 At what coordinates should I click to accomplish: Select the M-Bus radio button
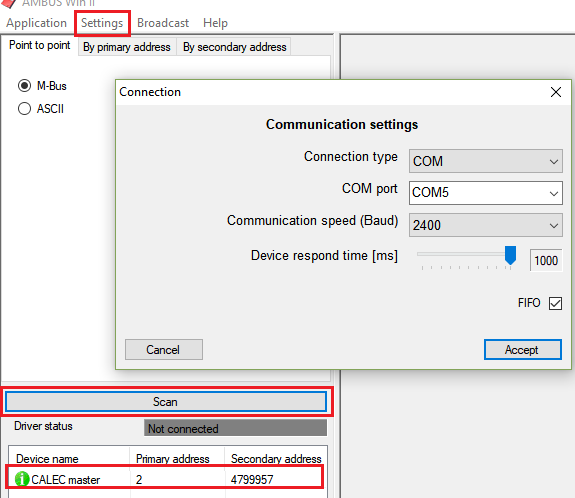(x=25, y=86)
